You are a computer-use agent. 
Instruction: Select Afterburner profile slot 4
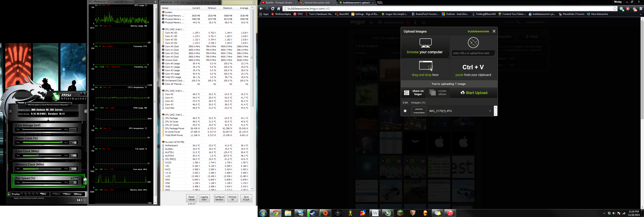(33, 194)
